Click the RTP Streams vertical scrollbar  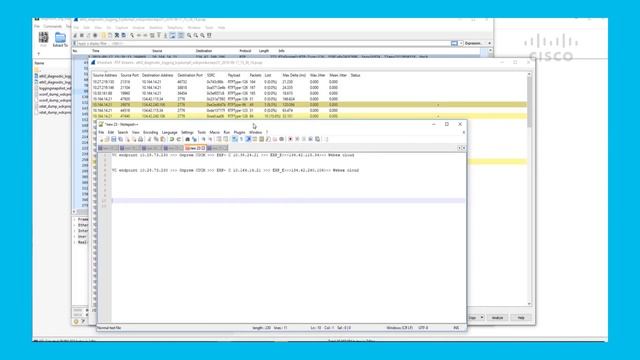[x=529, y=189]
